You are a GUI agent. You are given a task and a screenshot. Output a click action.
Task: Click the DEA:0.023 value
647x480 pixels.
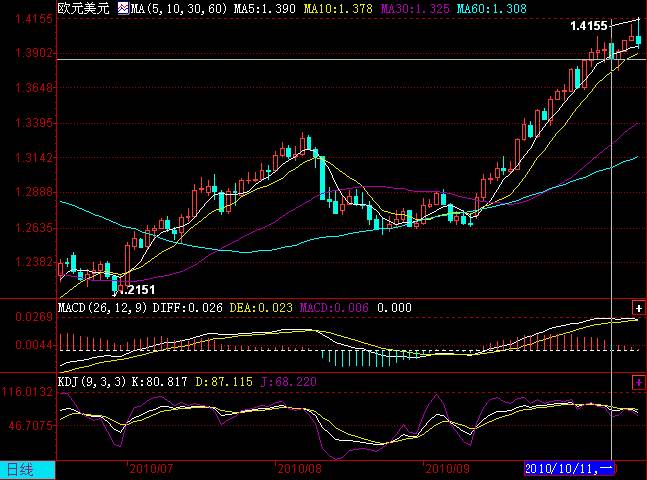(261, 308)
